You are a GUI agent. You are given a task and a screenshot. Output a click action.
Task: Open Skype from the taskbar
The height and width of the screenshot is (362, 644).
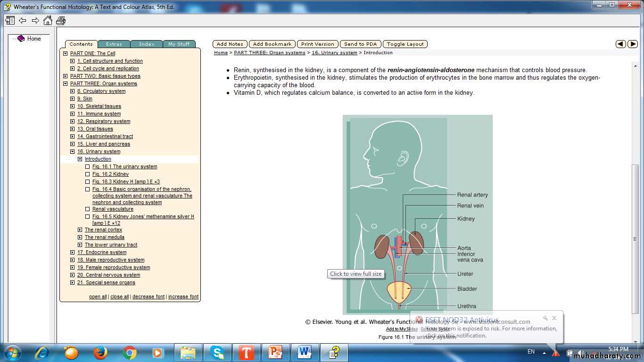(217, 352)
